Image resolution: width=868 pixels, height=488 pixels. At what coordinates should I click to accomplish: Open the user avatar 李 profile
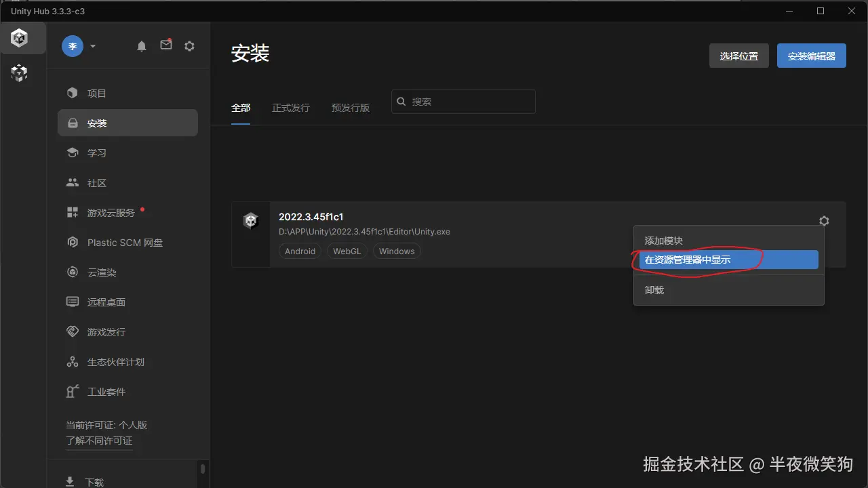[73, 46]
